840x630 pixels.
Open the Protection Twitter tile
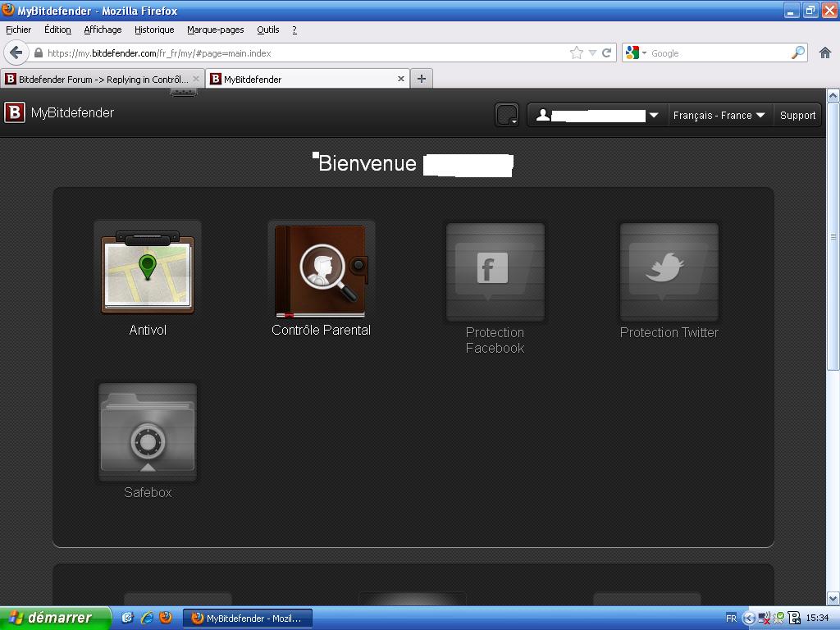(x=669, y=272)
